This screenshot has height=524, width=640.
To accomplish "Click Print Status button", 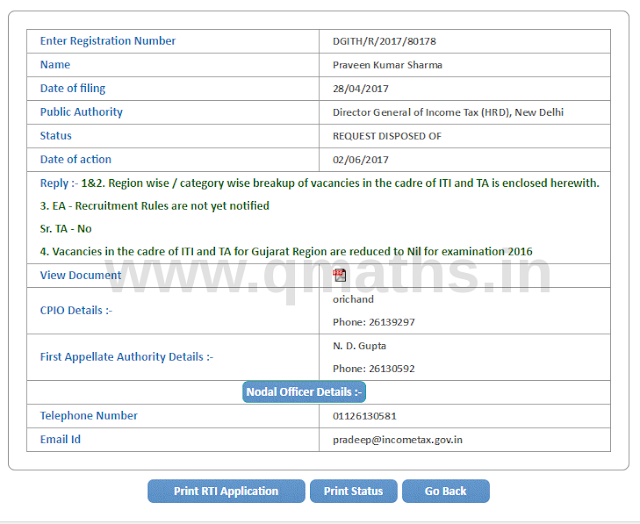I will point(353,491).
